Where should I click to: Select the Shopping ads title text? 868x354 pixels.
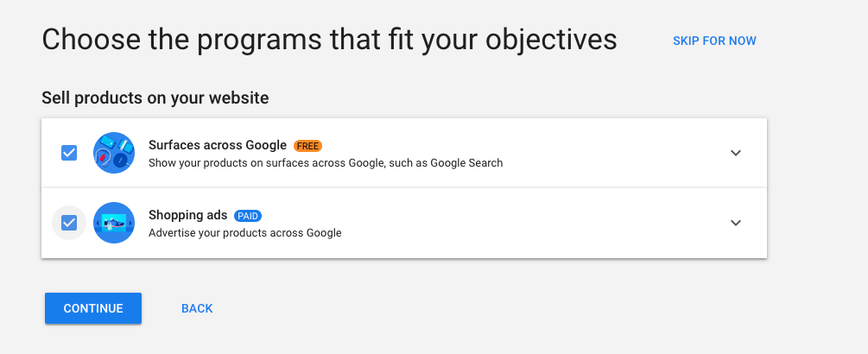(x=187, y=215)
